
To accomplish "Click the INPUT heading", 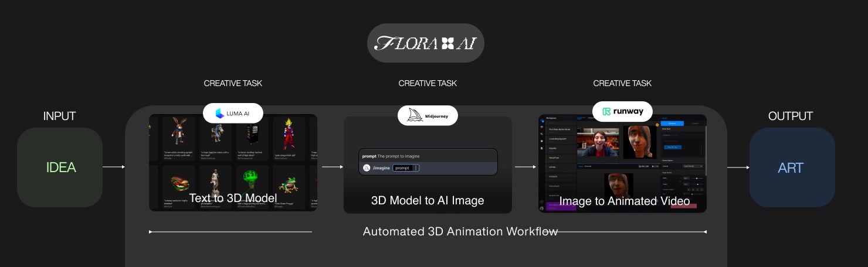I will pos(60,116).
